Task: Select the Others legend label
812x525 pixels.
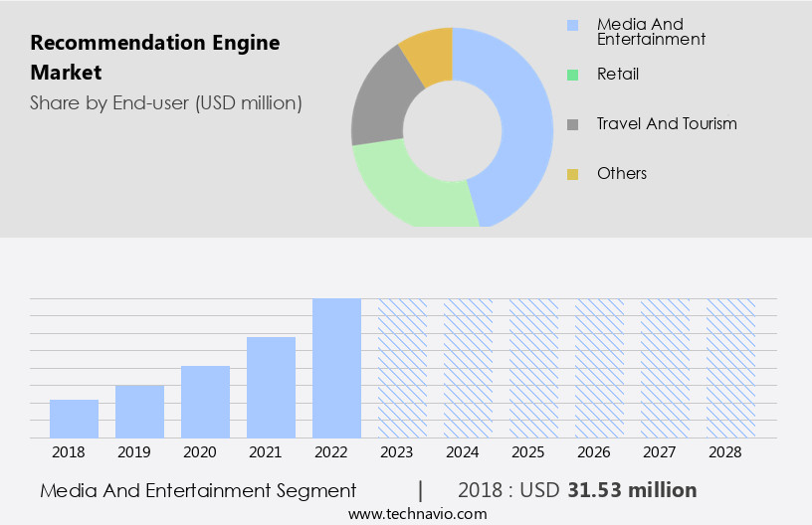Action: click(x=621, y=174)
